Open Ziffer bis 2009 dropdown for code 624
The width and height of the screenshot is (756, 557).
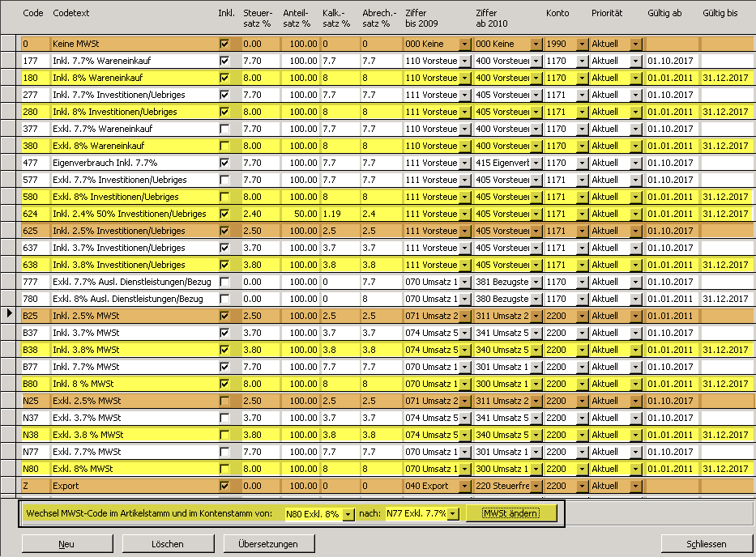coord(464,214)
